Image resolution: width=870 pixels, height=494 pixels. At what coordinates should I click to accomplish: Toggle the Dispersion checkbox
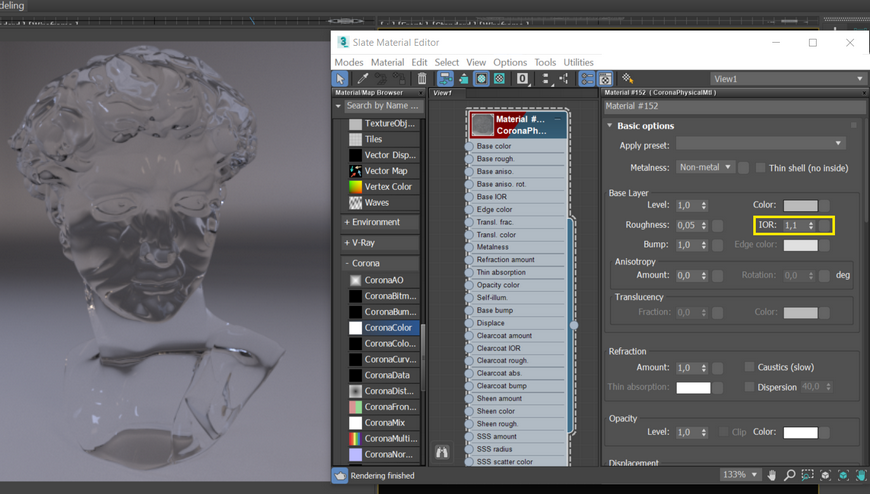tap(749, 387)
